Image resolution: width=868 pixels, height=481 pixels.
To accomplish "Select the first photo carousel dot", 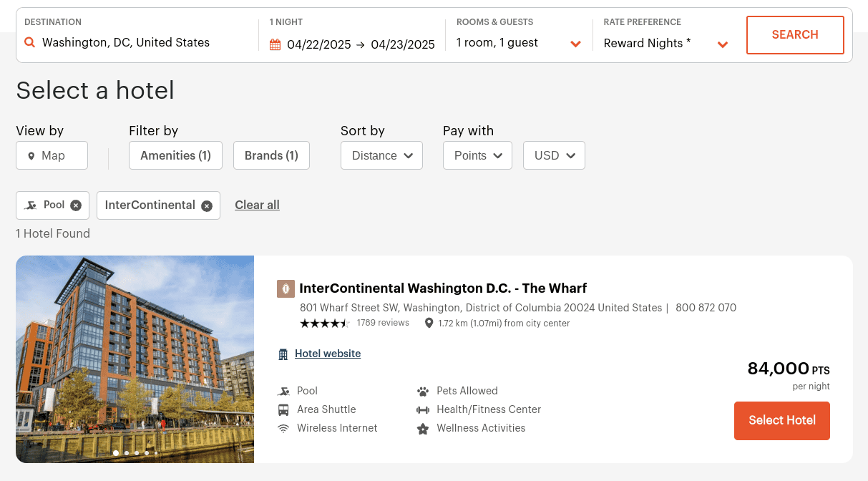I will coord(116,453).
